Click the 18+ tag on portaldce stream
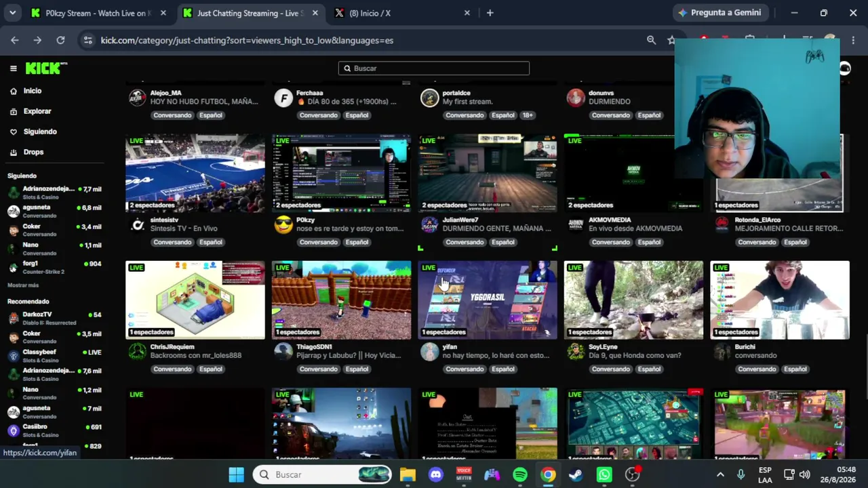The image size is (868, 488). (x=528, y=115)
